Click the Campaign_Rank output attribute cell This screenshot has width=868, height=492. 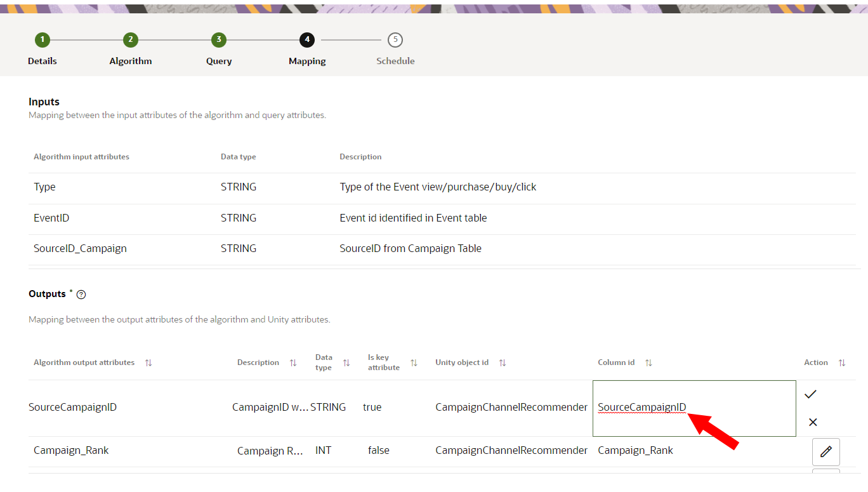[x=71, y=451]
